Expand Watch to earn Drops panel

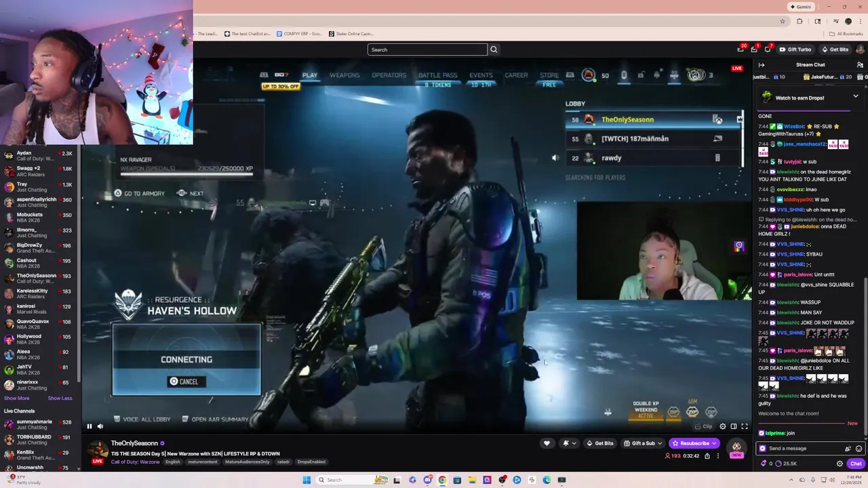855,97
